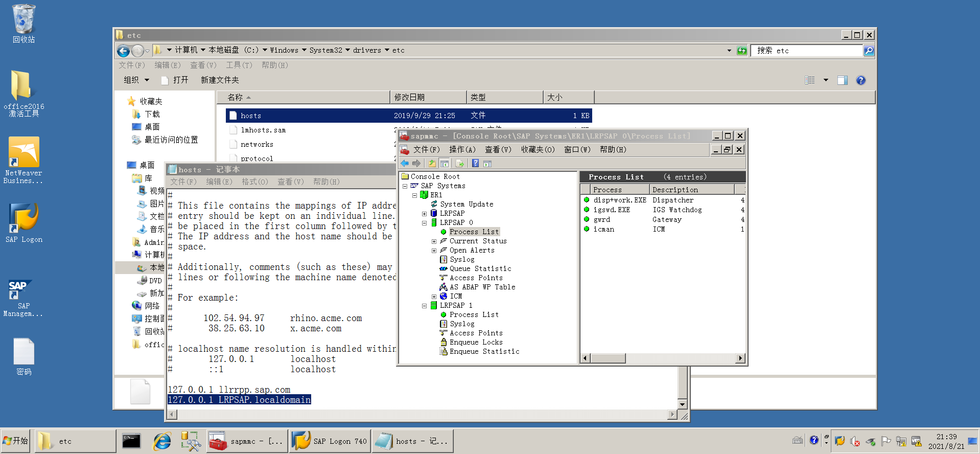Open Recycle Bin desktop icon
Screen dimensions: 980x454
pos(24,24)
